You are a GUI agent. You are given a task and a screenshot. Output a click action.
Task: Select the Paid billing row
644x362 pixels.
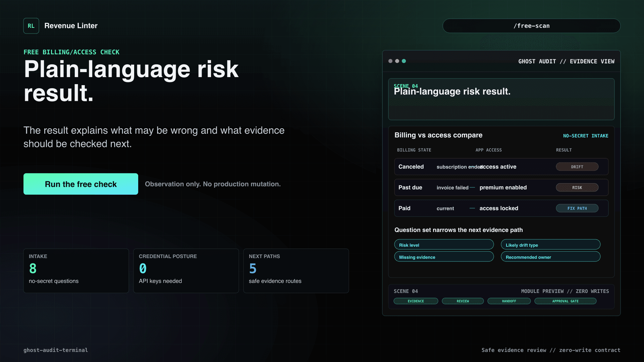coord(501,208)
